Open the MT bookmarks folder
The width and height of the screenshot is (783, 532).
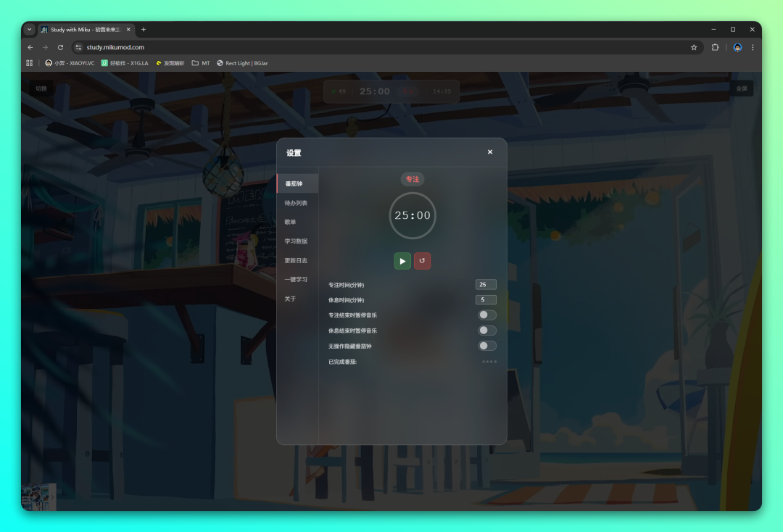click(x=201, y=63)
